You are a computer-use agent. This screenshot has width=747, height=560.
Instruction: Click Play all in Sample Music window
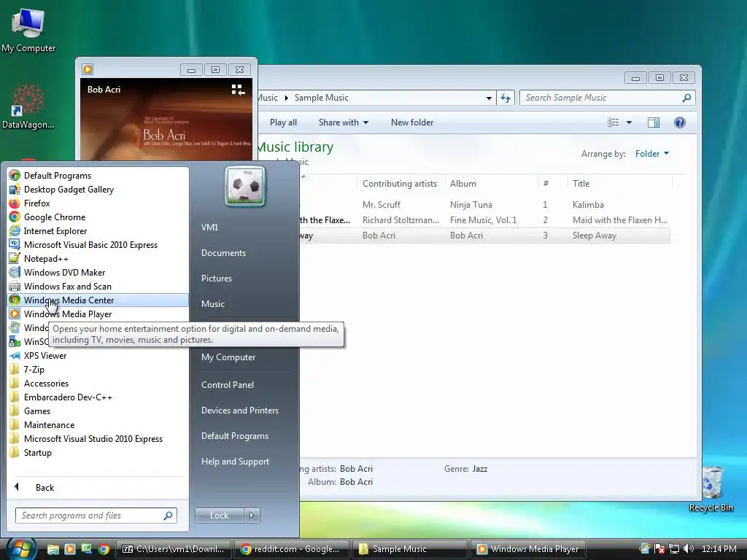click(x=283, y=122)
